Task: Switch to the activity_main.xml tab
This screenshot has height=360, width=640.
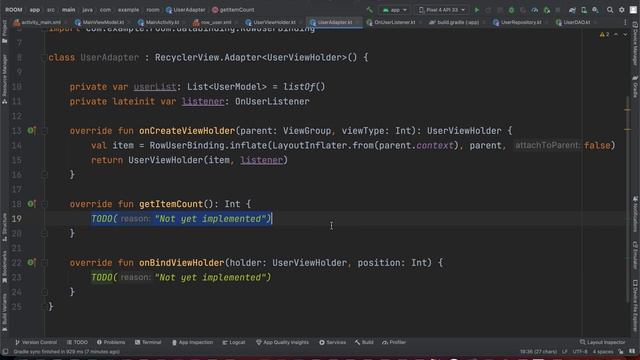Action: [37, 22]
